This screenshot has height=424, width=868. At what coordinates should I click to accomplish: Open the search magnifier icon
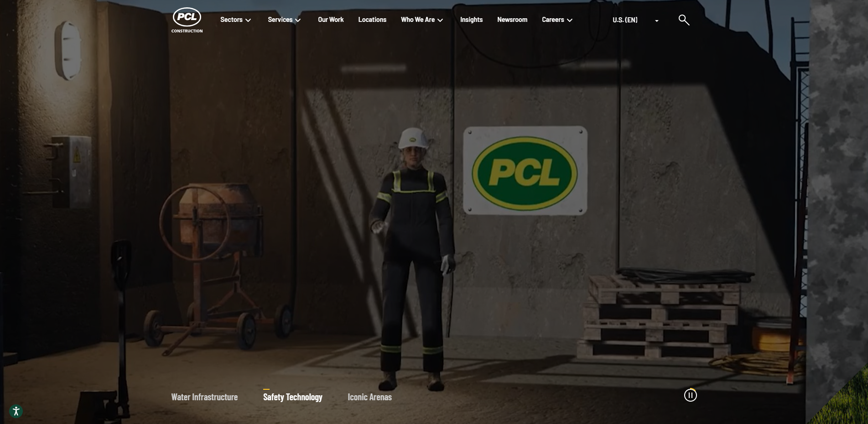683,20
